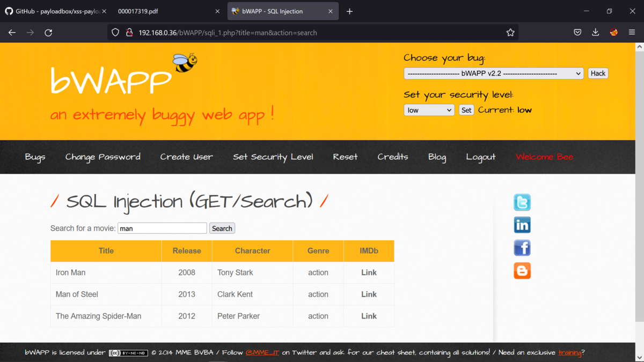Go back using browser back arrow
The image size is (644, 362).
coord(12,32)
